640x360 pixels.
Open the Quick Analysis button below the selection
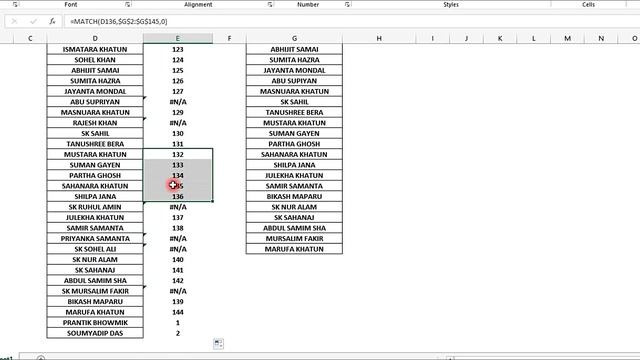[x=218, y=344]
